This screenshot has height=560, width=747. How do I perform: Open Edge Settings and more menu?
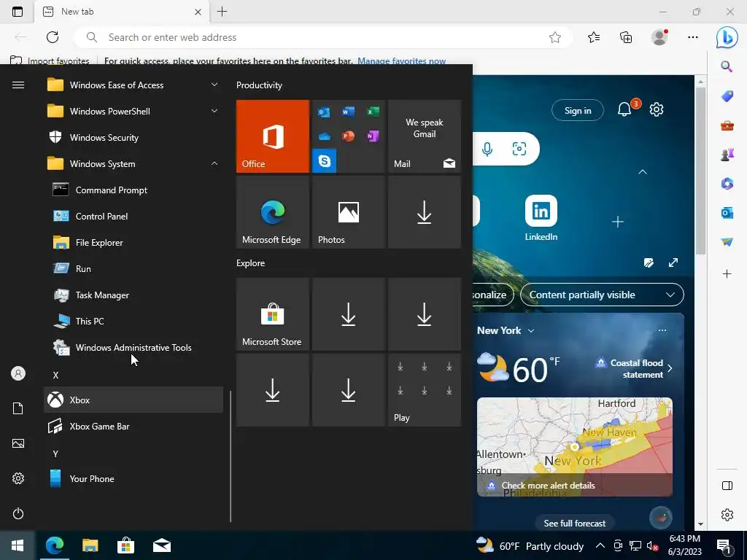pos(693,37)
